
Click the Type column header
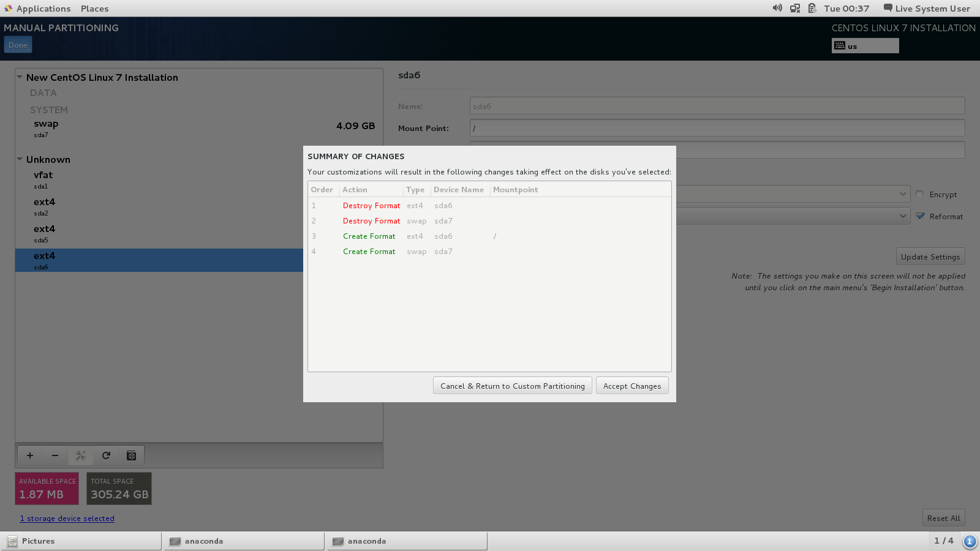pos(417,190)
